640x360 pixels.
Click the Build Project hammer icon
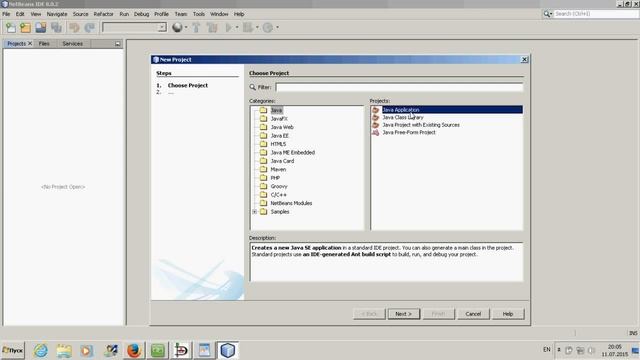pos(196,27)
